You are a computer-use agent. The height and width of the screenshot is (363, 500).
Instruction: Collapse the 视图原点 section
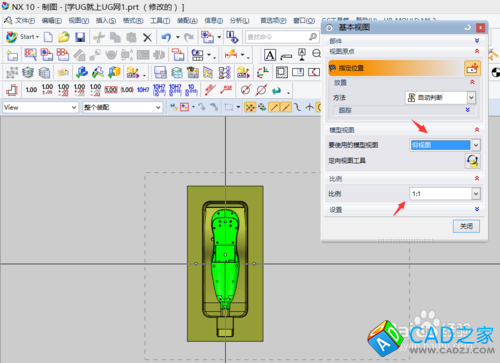tap(477, 51)
